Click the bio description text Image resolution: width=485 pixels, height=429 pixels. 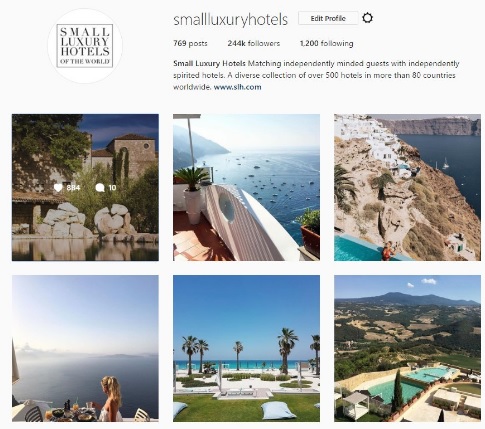tap(316, 75)
